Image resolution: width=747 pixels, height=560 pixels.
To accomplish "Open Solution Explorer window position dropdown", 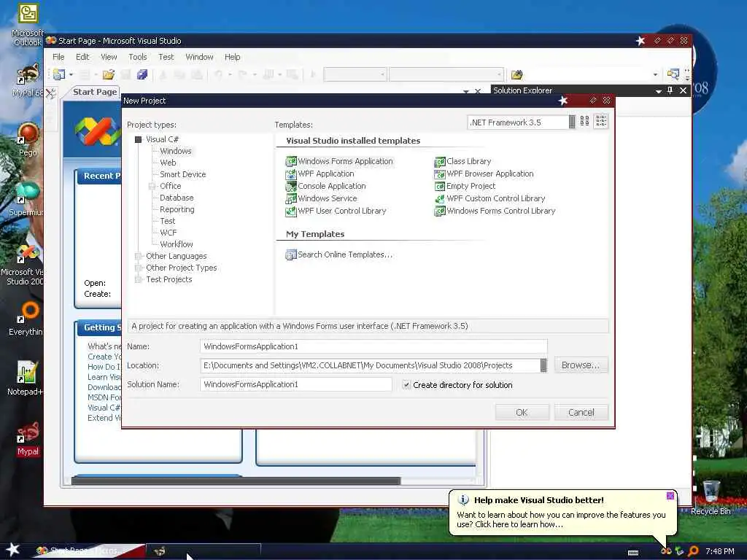I will [x=659, y=90].
